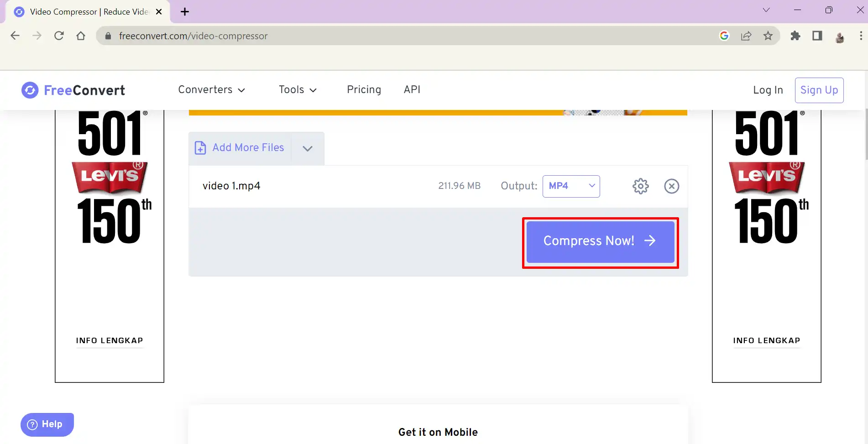Bookmark this page with the star
The image size is (868, 444).
pos(768,36)
